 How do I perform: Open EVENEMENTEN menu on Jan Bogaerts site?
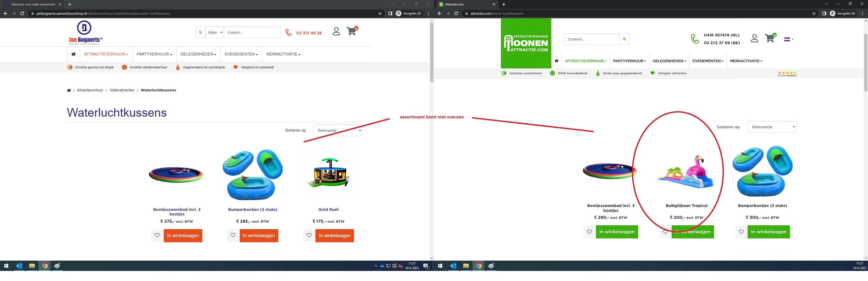pyautogui.click(x=241, y=54)
